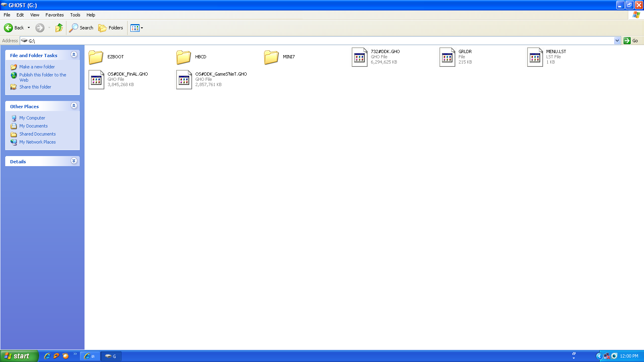Expand the Details panel
Screen dimensions: 644x362
(74, 161)
